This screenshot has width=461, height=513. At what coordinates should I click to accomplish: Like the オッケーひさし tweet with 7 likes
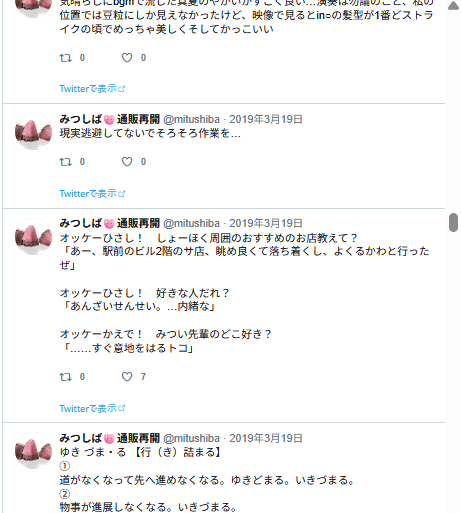click(x=127, y=377)
